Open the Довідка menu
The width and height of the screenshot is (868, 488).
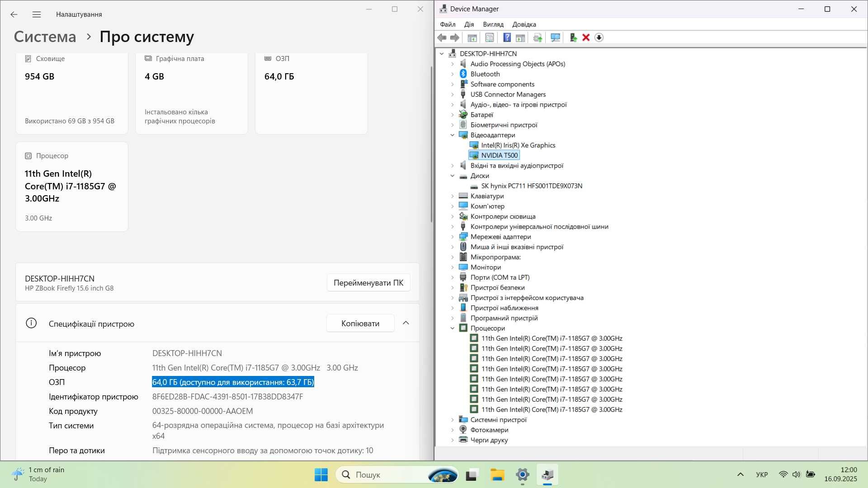click(x=524, y=24)
